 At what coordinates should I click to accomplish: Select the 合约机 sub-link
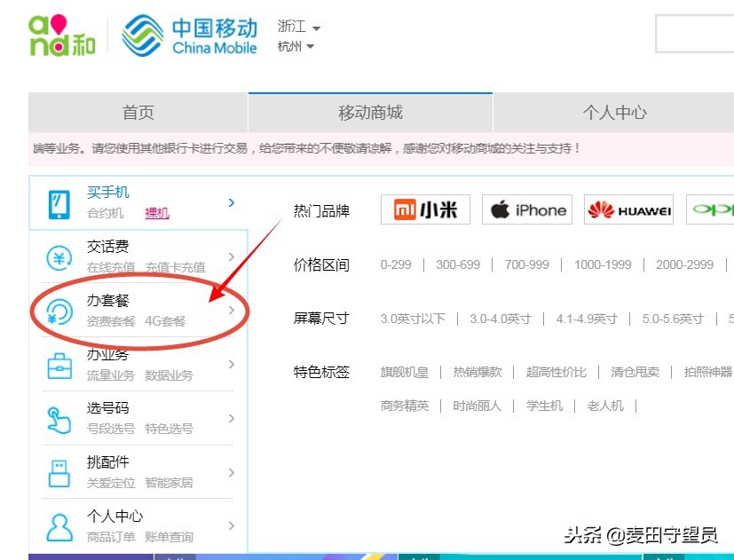coord(105,214)
